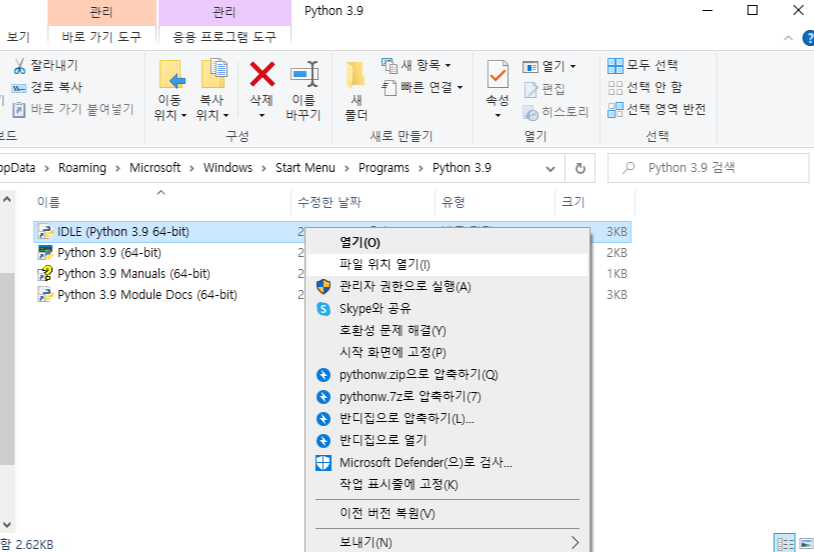Choose Open with Bandizip (반디집으로 열기)

447,440
